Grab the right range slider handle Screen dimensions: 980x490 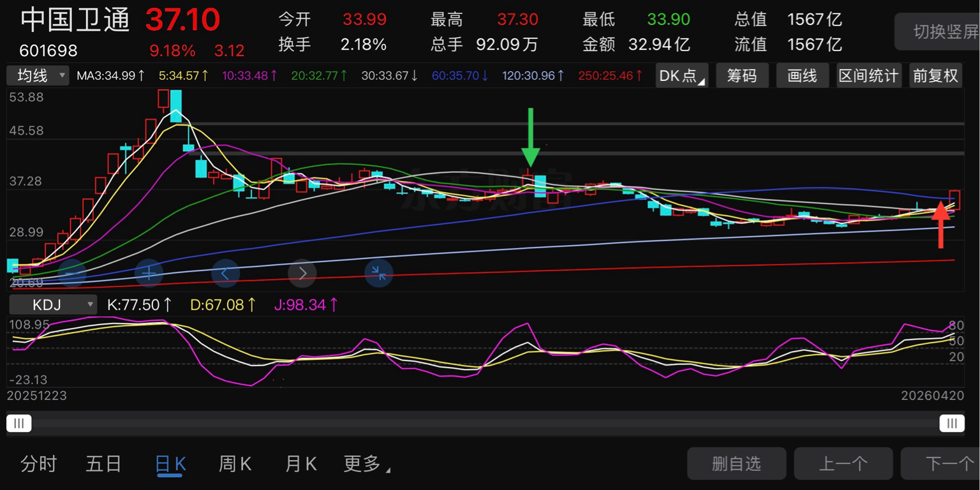click(952, 423)
